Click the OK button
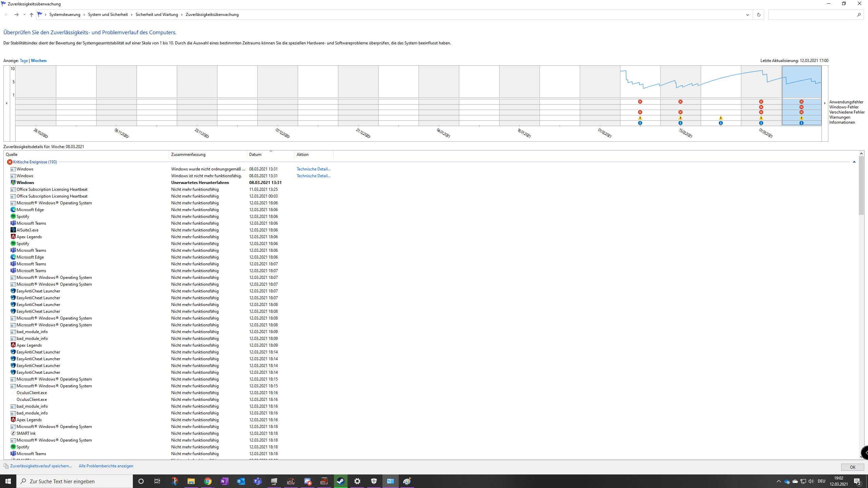Image resolution: width=868 pixels, height=488 pixels. [x=852, y=467]
